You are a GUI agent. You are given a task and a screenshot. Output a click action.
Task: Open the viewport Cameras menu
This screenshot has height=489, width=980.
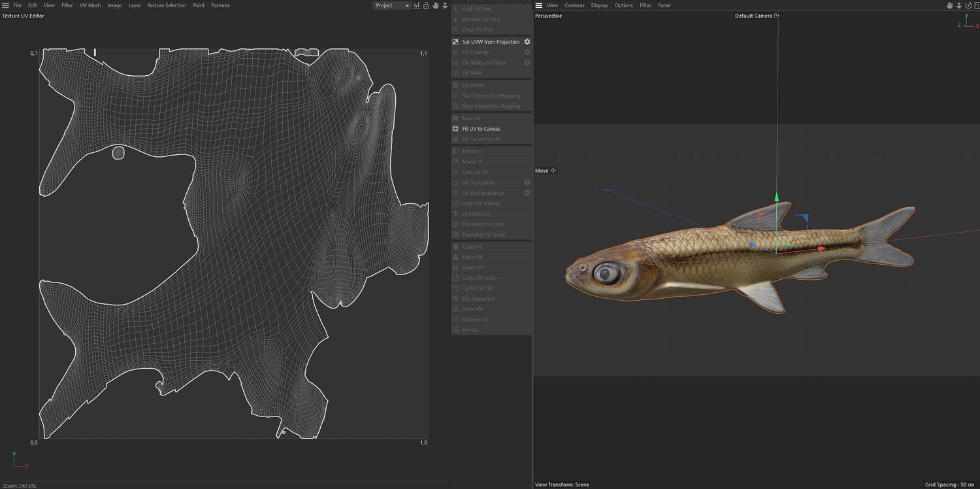(574, 5)
